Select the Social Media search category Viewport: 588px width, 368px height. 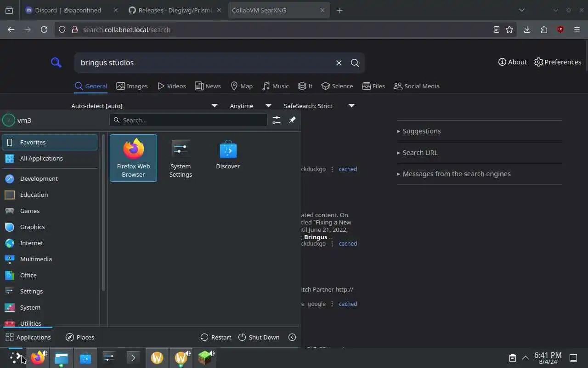(416, 86)
